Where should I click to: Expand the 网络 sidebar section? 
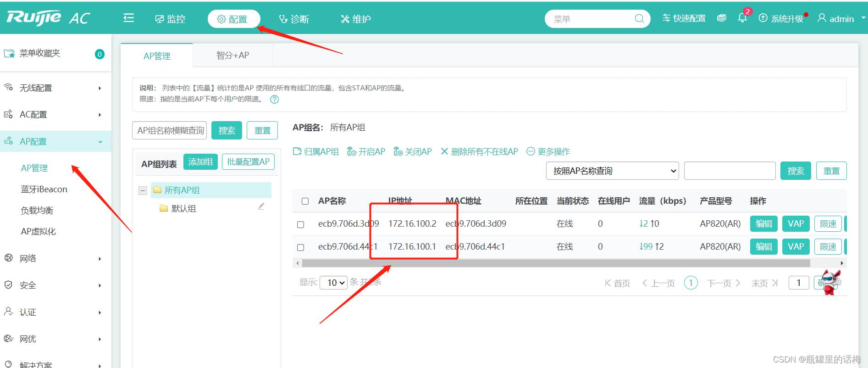pyautogui.click(x=55, y=258)
